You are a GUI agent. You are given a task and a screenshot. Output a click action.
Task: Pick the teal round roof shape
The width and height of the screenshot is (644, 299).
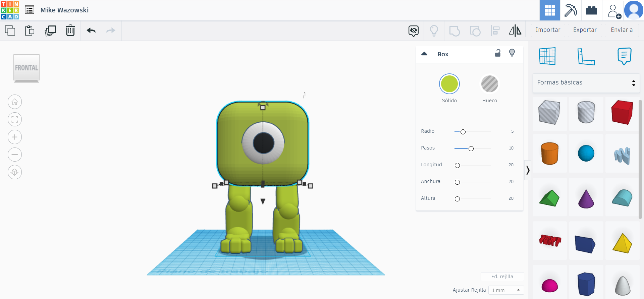click(x=622, y=197)
